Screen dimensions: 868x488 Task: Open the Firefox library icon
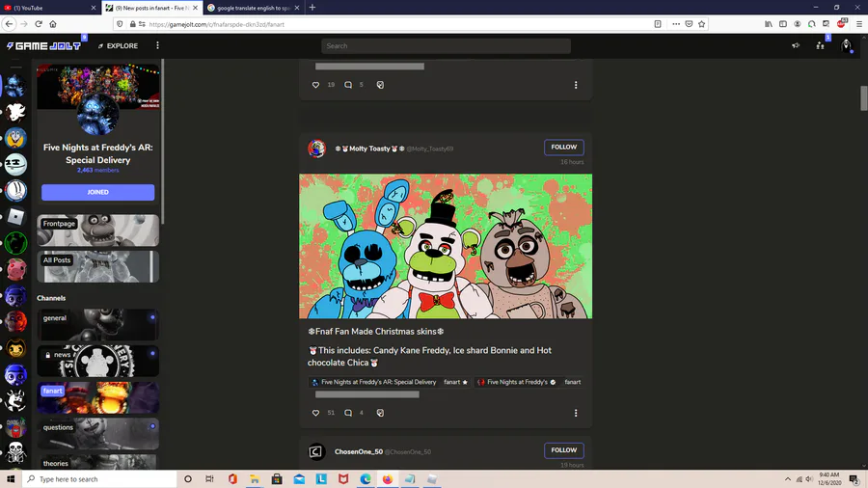click(x=769, y=24)
